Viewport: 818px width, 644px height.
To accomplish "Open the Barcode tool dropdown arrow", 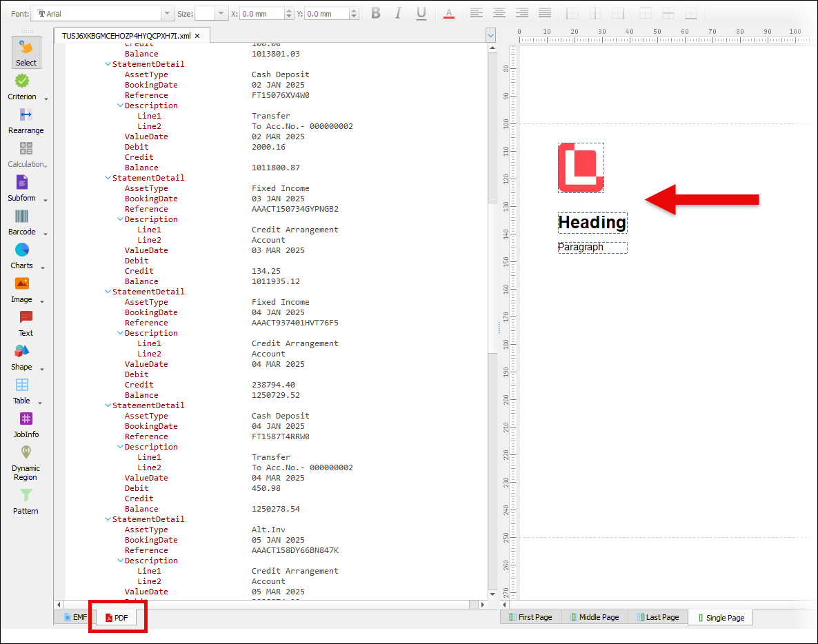I will coord(46,234).
